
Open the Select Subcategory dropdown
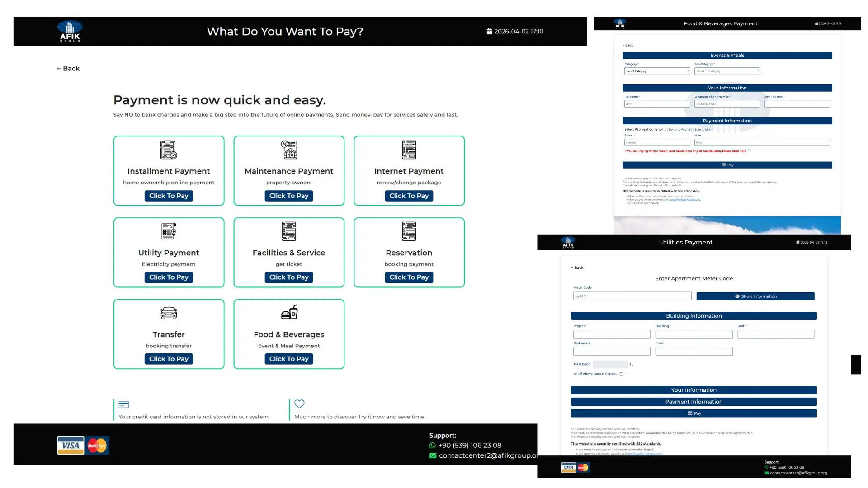click(727, 71)
